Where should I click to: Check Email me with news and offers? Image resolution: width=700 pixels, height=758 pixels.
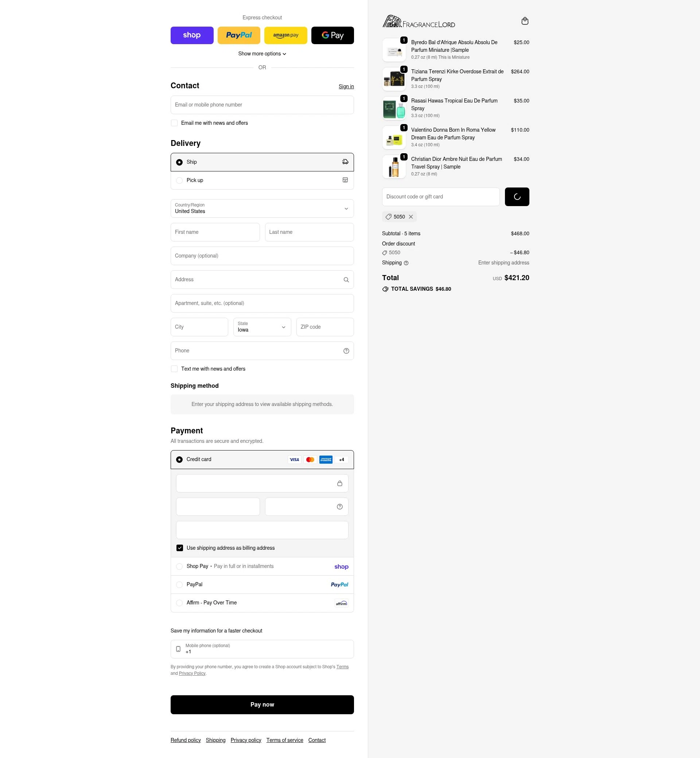tap(174, 123)
